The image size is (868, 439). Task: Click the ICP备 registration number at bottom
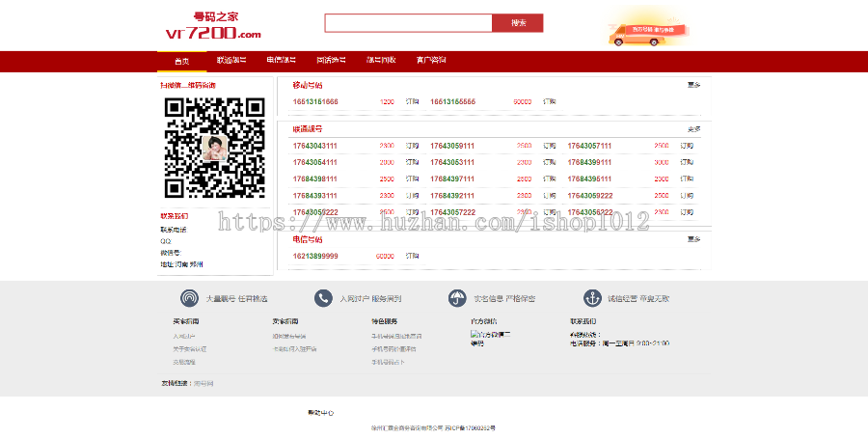tap(470, 428)
